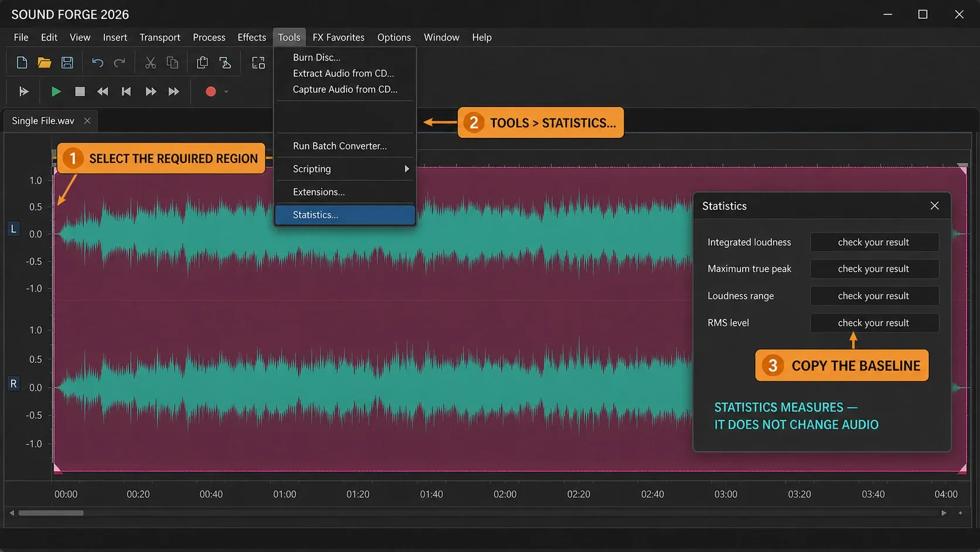Viewport: 980px width, 552px height.
Task: Stop playback with the Stop button
Action: (x=80, y=92)
